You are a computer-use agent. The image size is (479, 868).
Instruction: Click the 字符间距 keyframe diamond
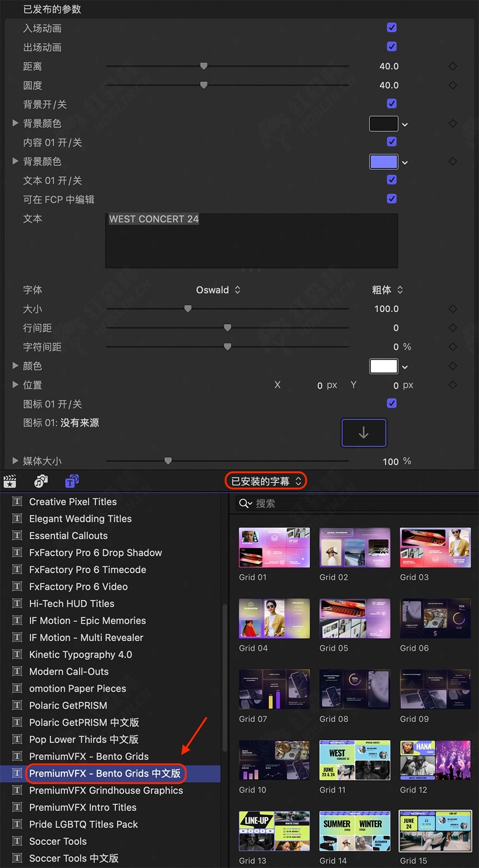[453, 346]
